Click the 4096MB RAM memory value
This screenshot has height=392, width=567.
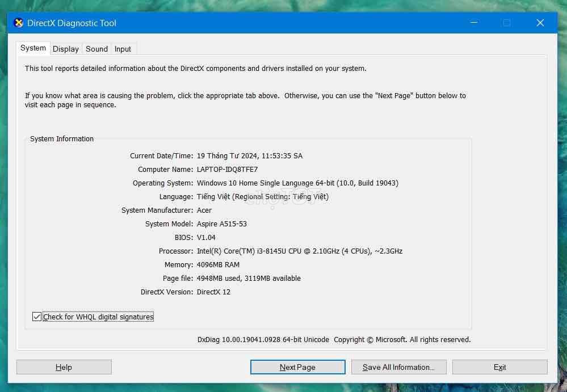(x=218, y=265)
